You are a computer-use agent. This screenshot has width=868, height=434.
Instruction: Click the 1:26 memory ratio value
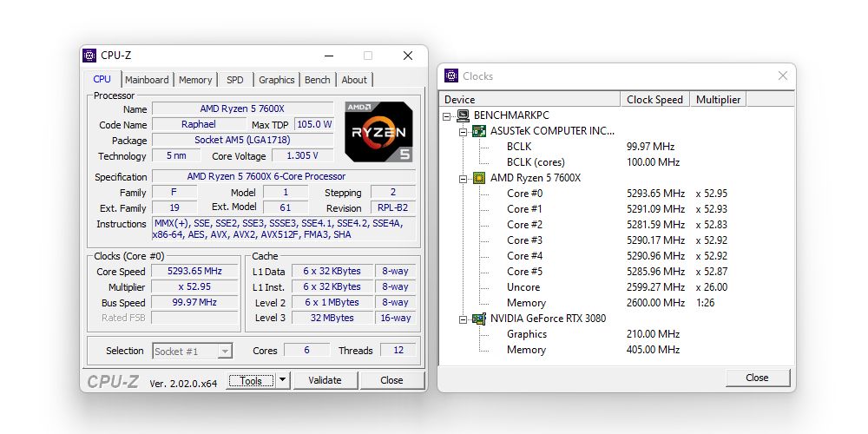coord(705,303)
